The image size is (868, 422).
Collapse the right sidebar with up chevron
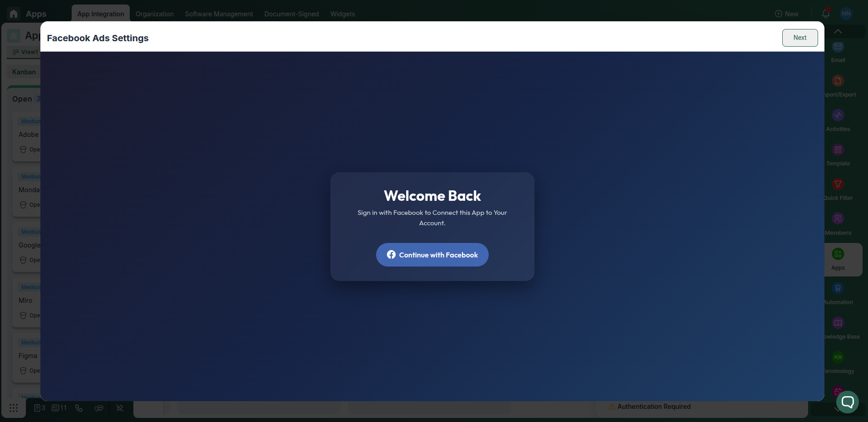click(x=838, y=31)
